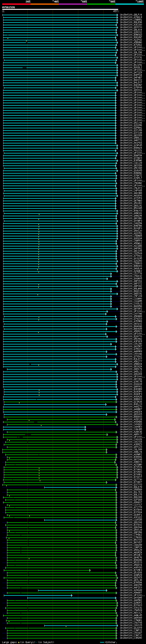Open hit UniRef100_Q93YY0
This screenshot has width=146, height=644.
131,27
